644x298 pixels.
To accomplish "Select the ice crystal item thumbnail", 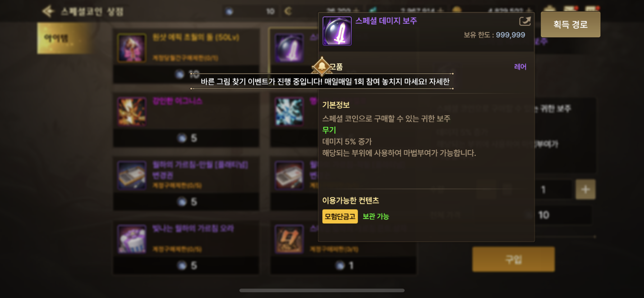I will 289,112.
